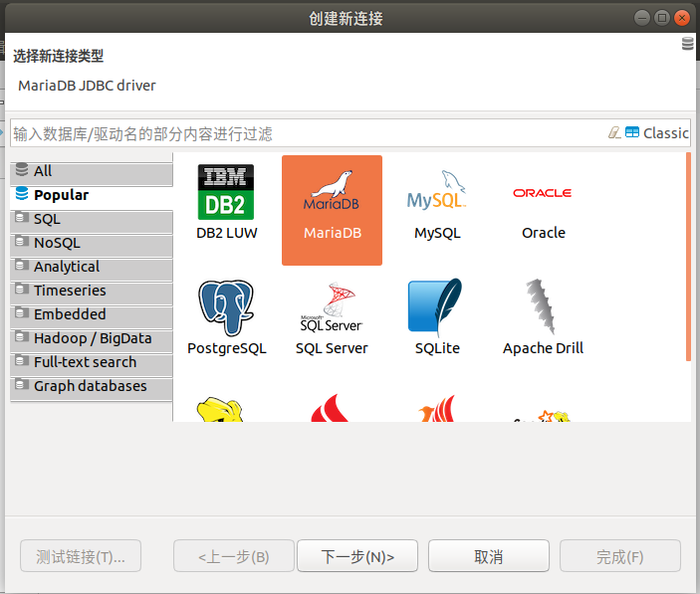Switch to the Hadoop / BigData category
Viewport: 700px width, 594px height.
(x=91, y=338)
